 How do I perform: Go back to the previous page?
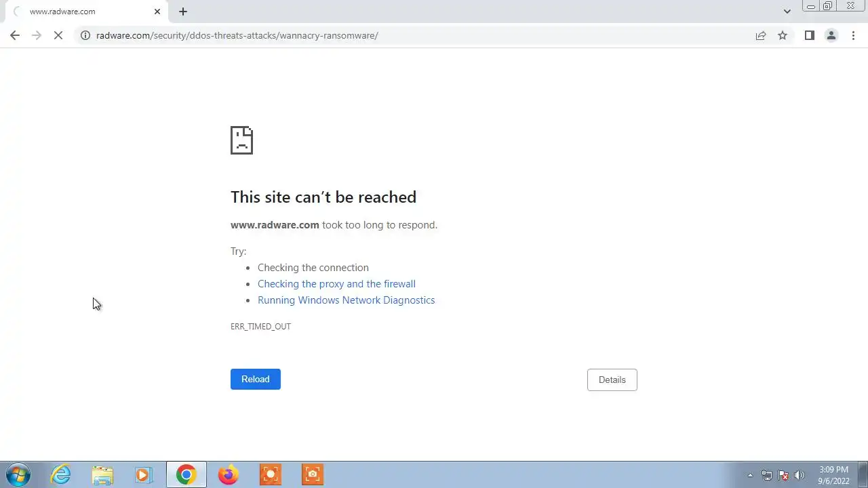pyautogui.click(x=15, y=35)
